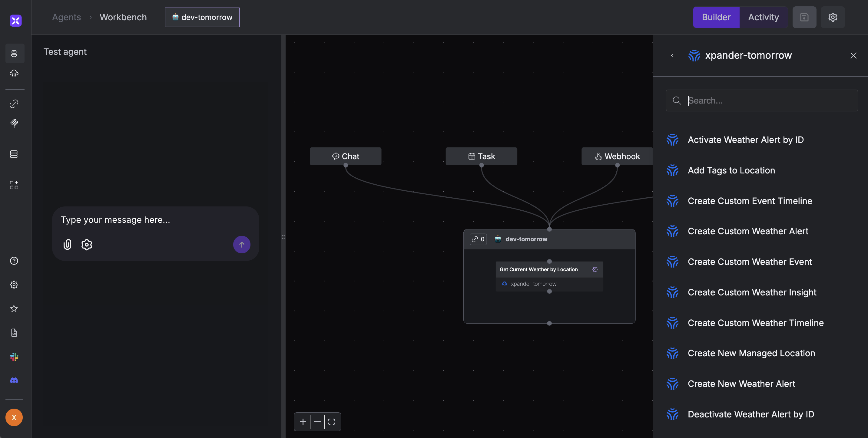Open chat settings gear beside attachment
The width and height of the screenshot is (868, 438).
[87, 244]
